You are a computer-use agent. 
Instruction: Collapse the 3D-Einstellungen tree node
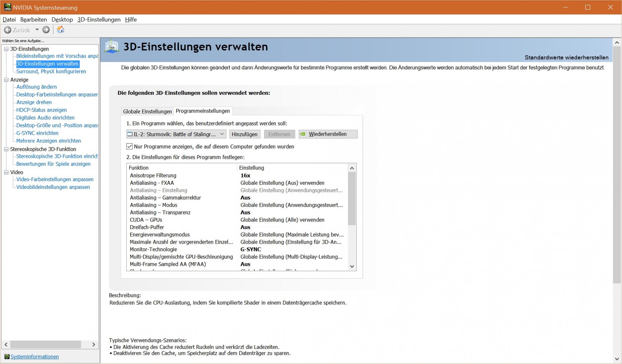click(x=6, y=49)
